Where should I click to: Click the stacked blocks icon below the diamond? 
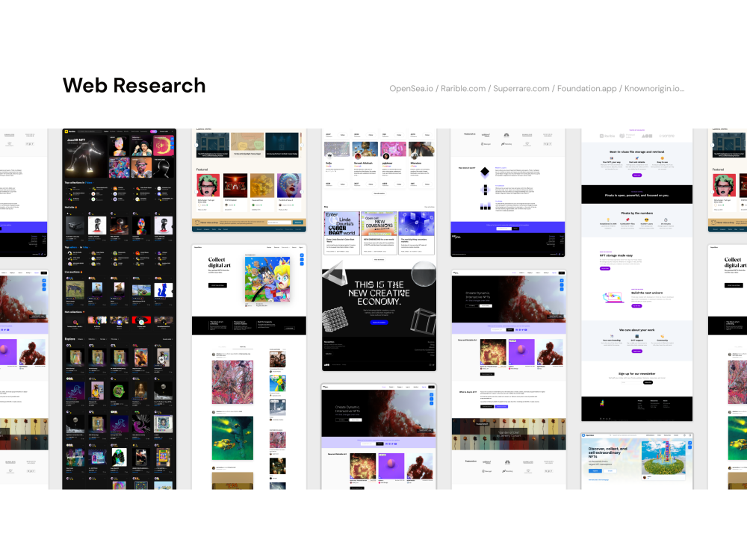(485, 190)
